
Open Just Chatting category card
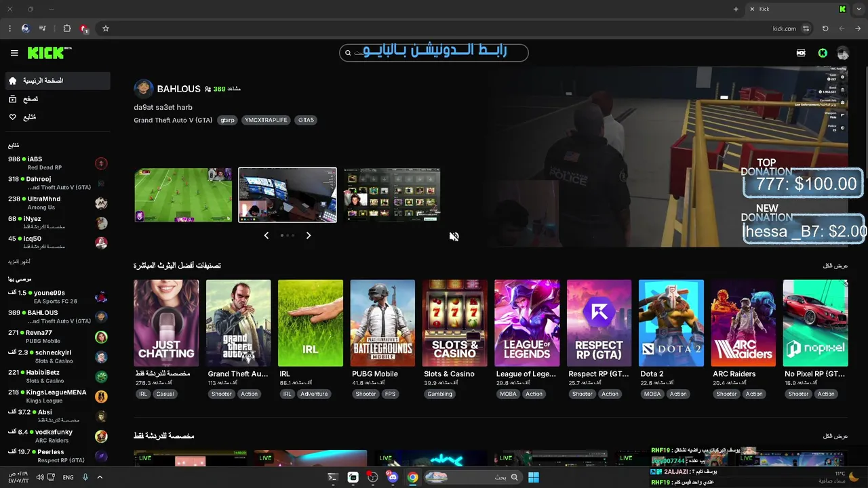click(x=166, y=323)
